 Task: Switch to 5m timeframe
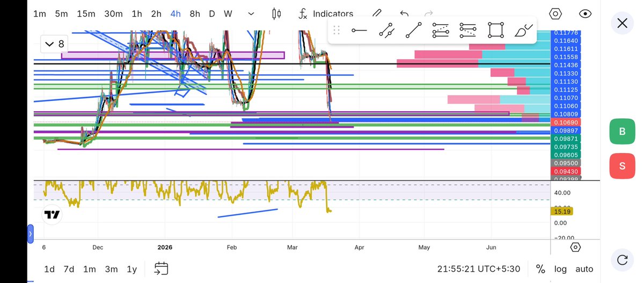click(61, 14)
